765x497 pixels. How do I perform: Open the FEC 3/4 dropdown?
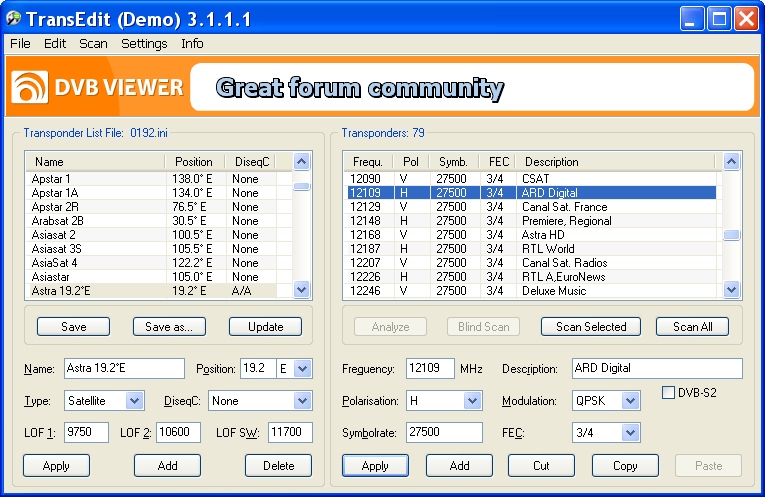point(630,433)
